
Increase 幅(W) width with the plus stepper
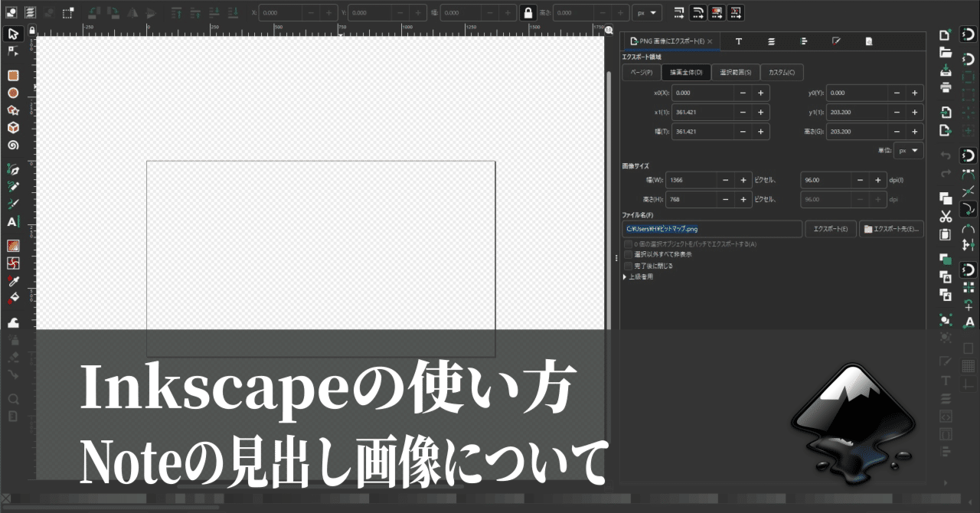tap(742, 180)
